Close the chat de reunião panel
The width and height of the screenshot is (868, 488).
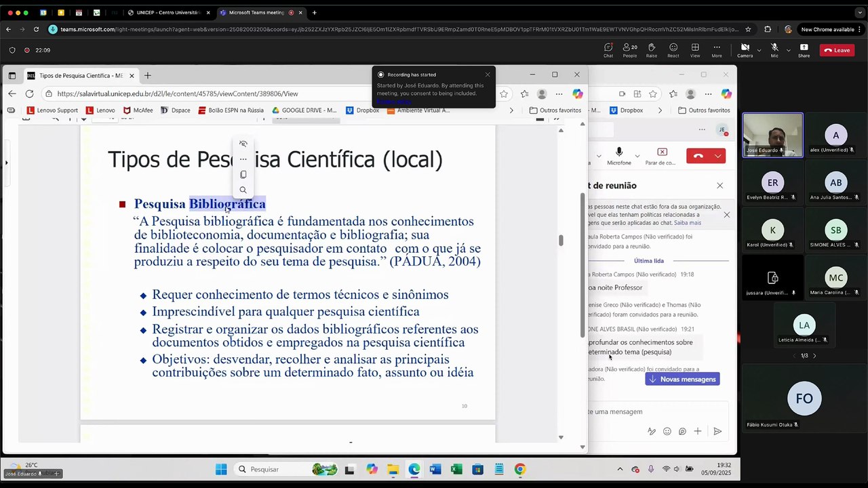click(719, 185)
